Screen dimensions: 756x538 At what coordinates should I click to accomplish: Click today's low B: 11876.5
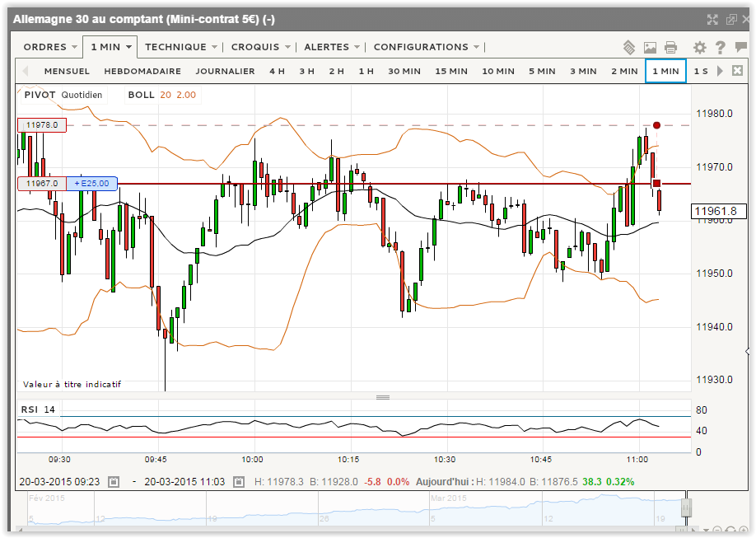point(553,481)
